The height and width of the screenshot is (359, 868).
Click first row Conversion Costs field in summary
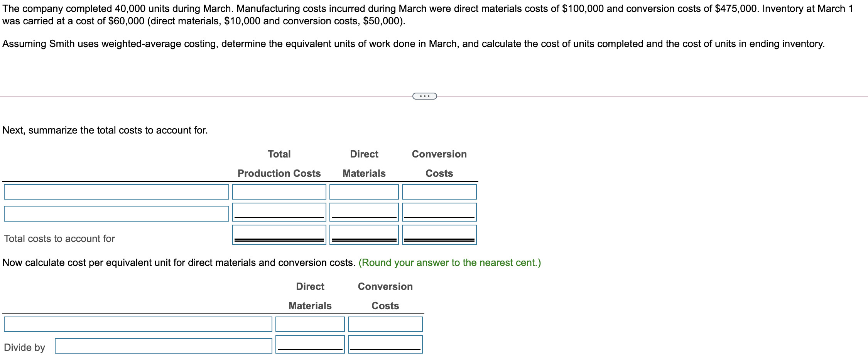tap(439, 192)
